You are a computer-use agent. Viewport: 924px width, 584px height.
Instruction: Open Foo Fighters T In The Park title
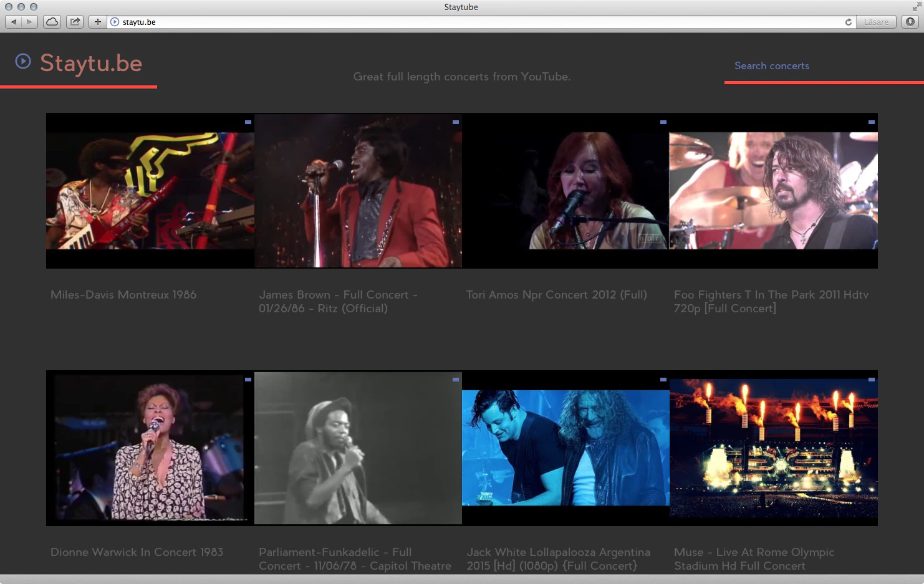tap(771, 302)
